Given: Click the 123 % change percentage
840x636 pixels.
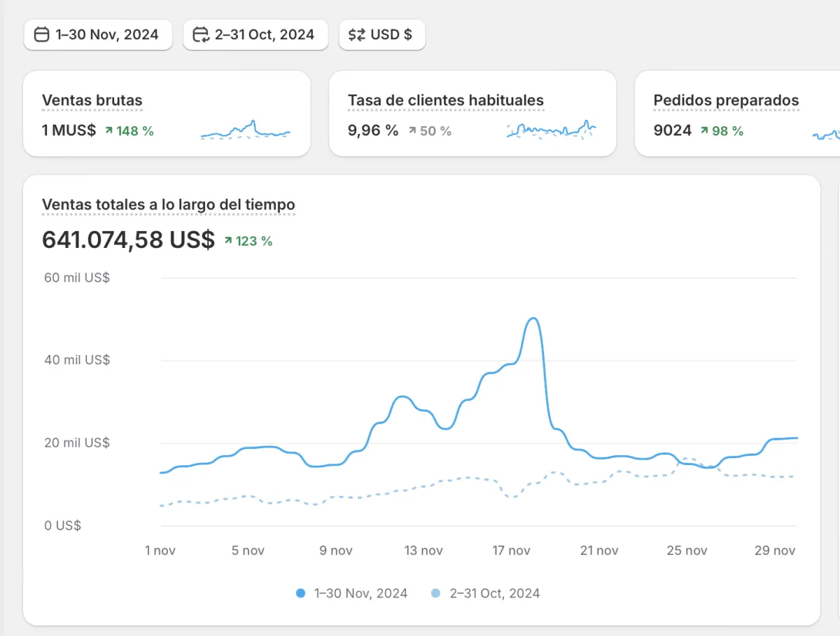Looking at the screenshot, I should click(x=254, y=241).
